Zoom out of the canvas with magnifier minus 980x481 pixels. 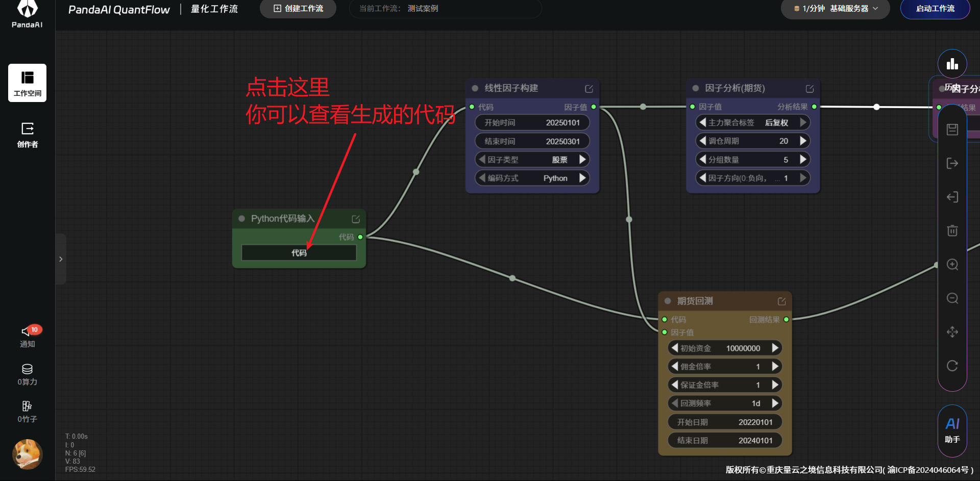[x=952, y=298]
